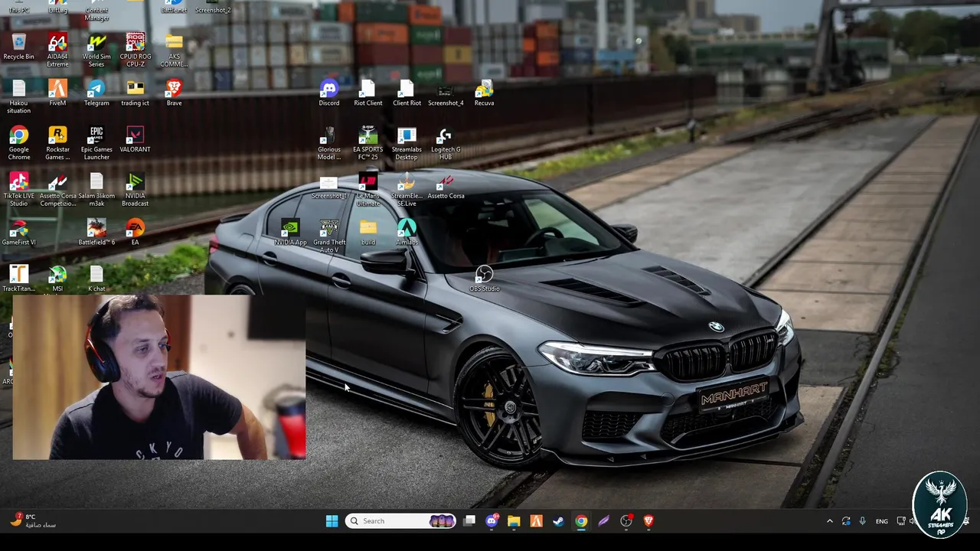Open Steam from the taskbar
Viewport: 980px width, 551px height.
559,521
